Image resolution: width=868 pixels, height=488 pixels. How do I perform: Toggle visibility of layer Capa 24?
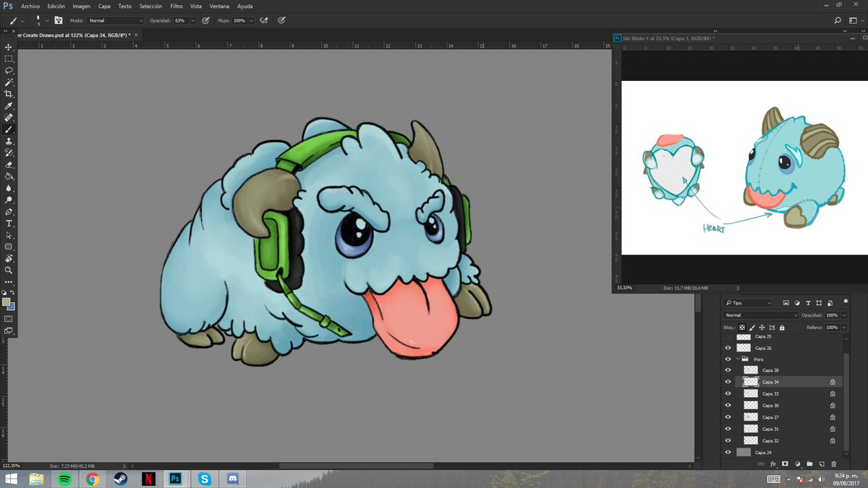(728, 453)
